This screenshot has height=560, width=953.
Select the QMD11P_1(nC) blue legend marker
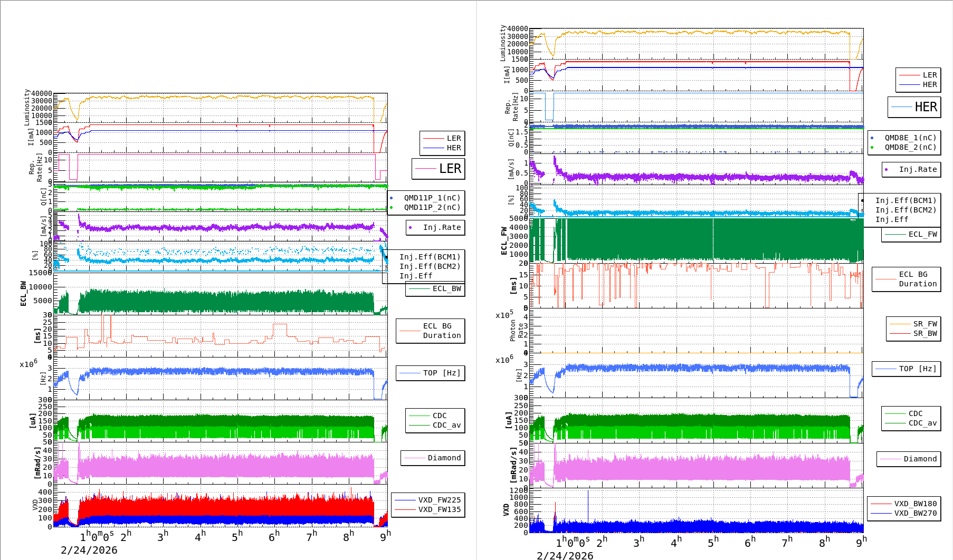point(392,198)
